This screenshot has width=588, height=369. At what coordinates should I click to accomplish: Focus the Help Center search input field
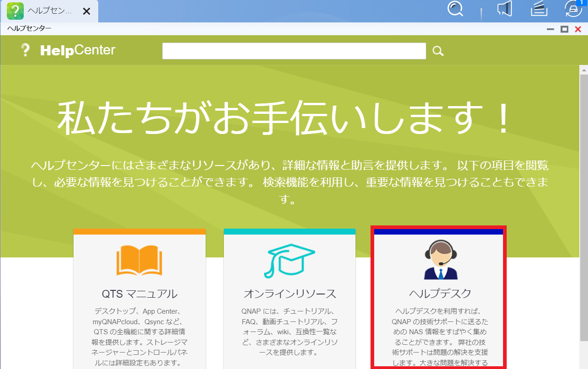click(294, 51)
